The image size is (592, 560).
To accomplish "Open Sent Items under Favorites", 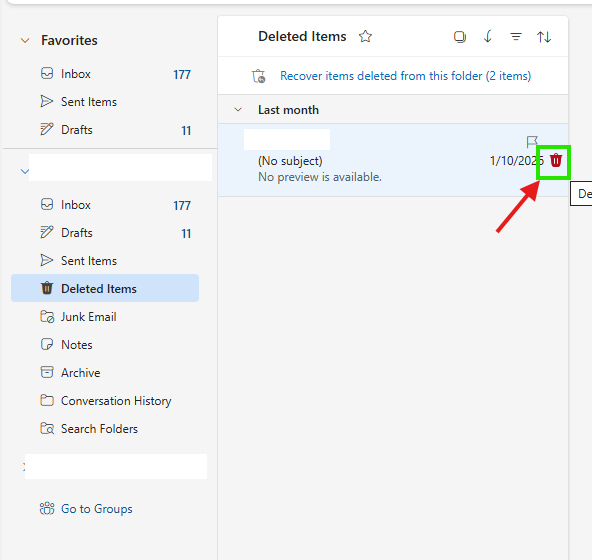I will pyautogui.click(x=105, y=102).
